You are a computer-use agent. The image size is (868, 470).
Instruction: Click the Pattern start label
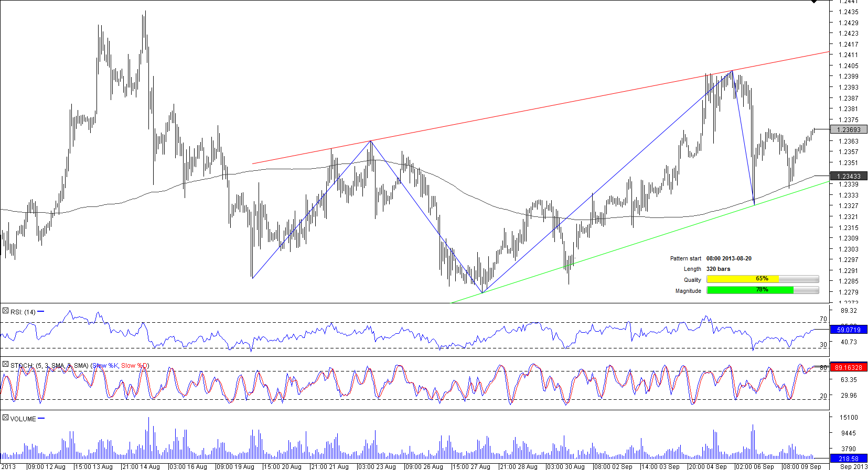(685, 259)
